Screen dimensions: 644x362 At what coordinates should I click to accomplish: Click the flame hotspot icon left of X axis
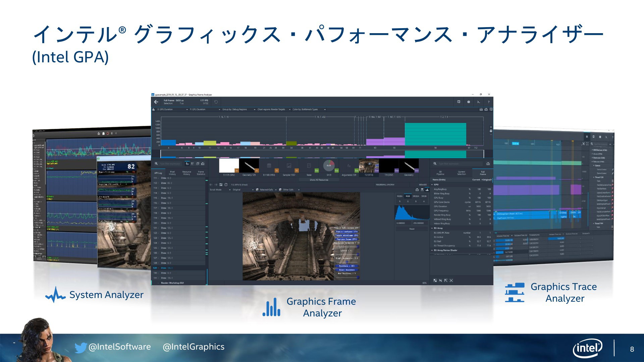(x=154, y=109)
